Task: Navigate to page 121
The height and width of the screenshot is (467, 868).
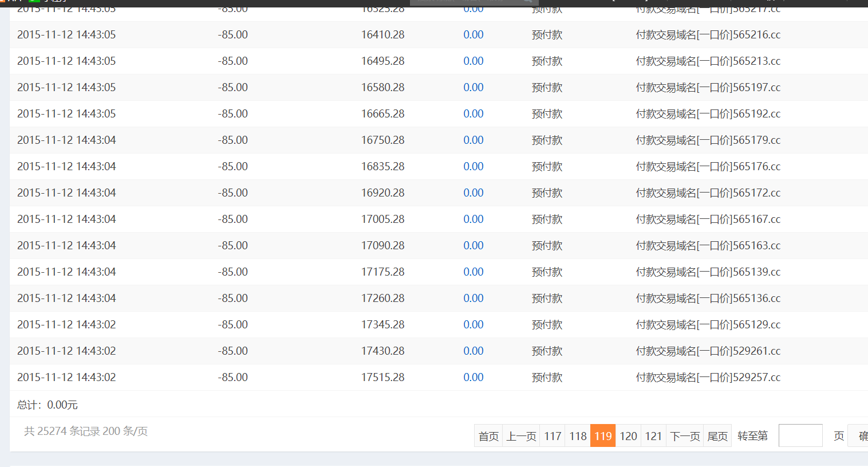Action: pyautogui.click(x=653, y=436)
